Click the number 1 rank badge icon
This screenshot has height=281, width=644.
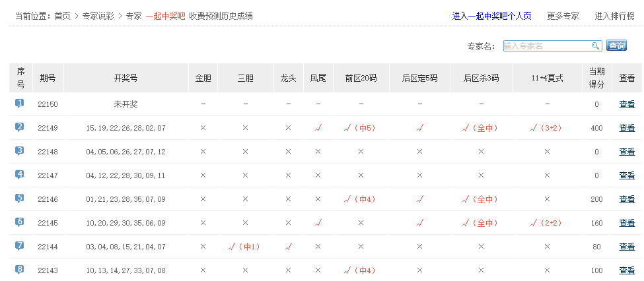coord(20,104)
